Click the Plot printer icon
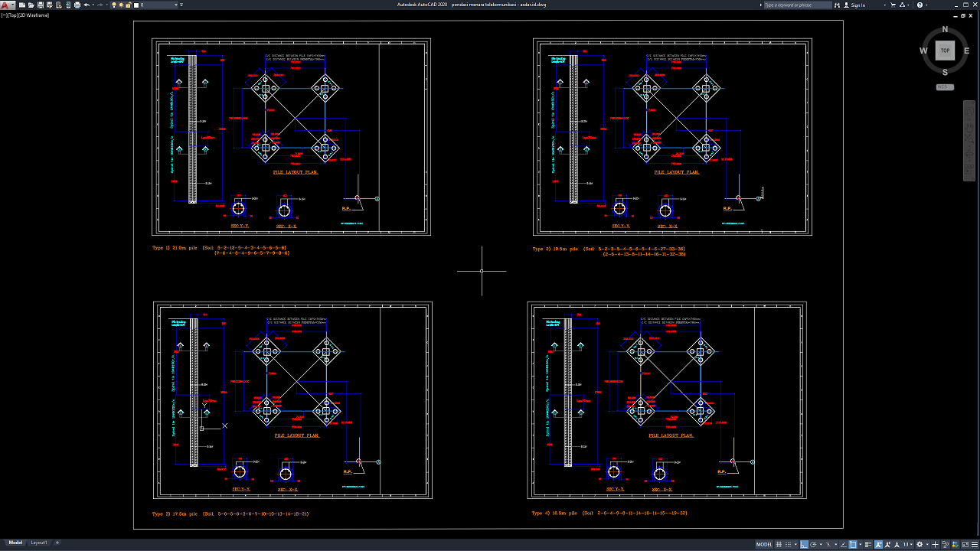The height and width of the screenshot is (551, 980). pyautogui.click(x=77, y=5)
